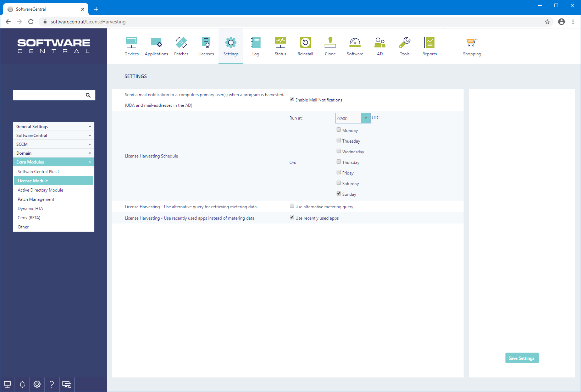Screen dimensions: 581x392
Task: Open Patch Management in the sidebar
Action: tap(36, 199)
